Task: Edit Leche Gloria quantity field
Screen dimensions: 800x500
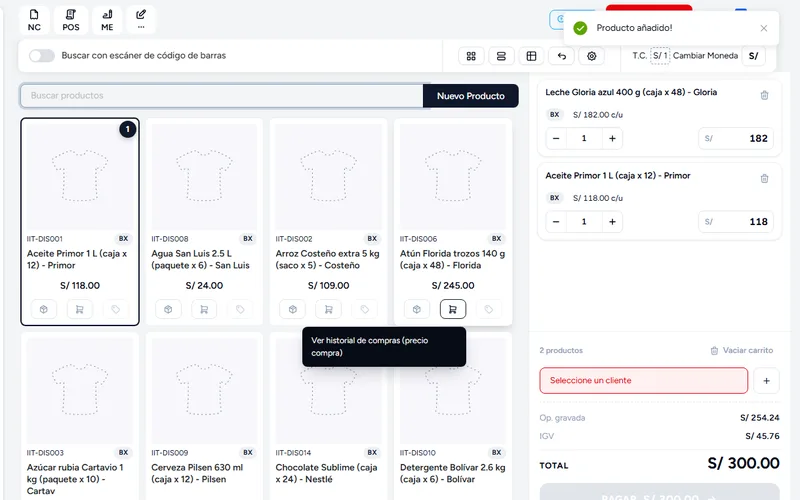Action: [584, 138]
